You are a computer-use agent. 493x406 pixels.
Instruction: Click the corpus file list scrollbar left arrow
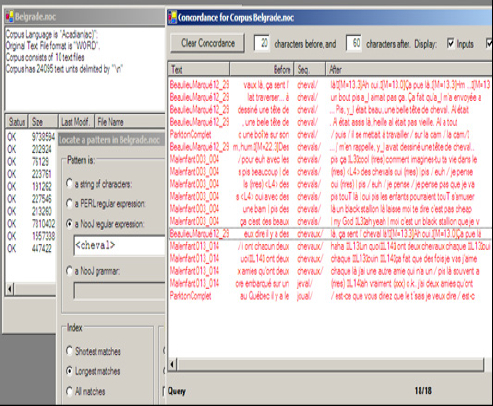[10, 289]
